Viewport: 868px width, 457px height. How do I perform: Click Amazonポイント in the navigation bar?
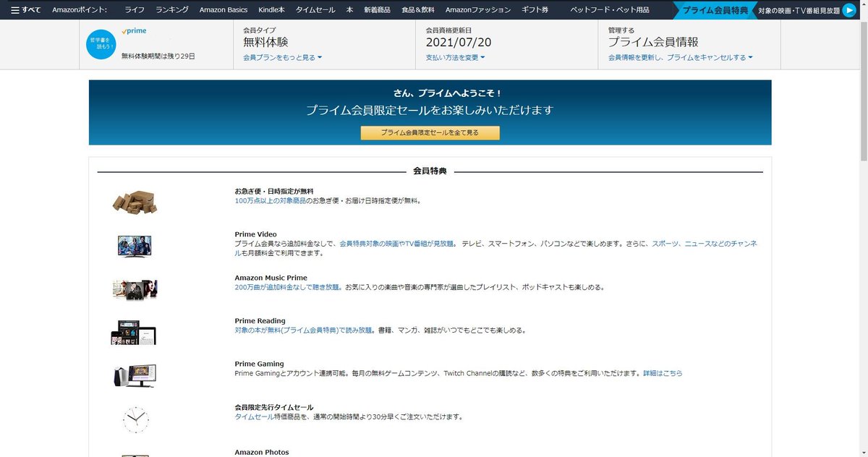(80, 10)
